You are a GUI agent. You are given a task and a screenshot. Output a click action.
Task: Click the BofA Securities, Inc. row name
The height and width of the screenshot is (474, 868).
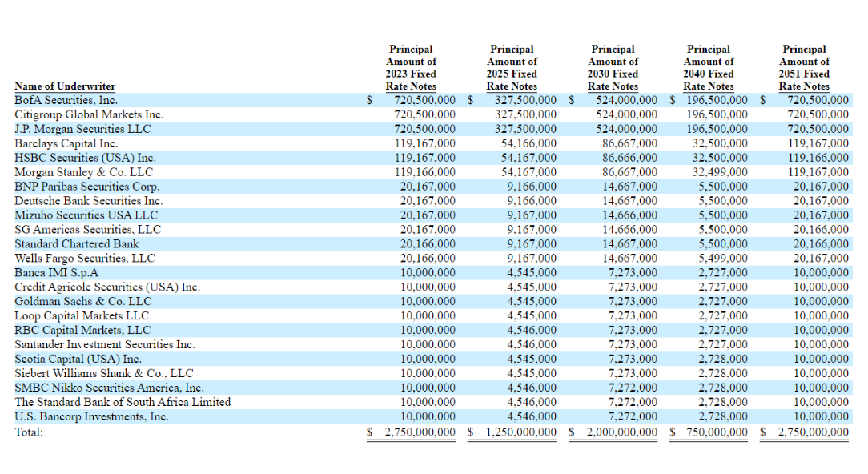[x=66, y=101]
